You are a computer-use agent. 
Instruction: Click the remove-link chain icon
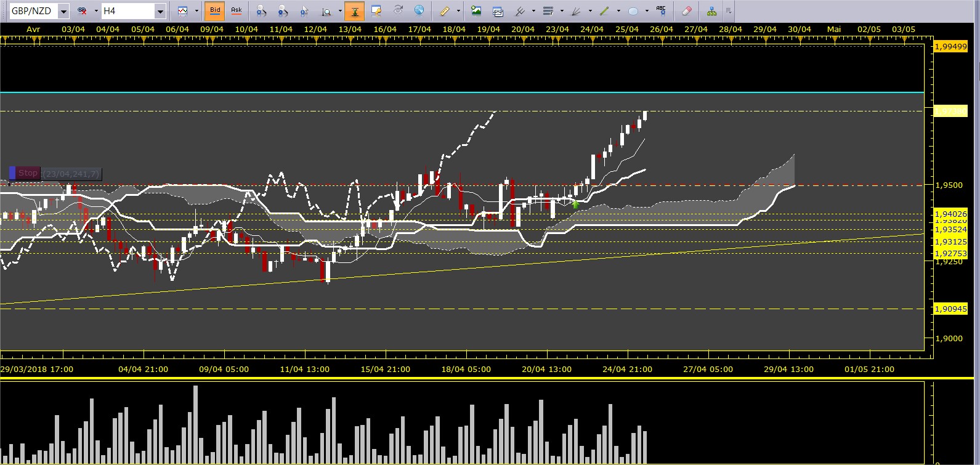[83, 10]
